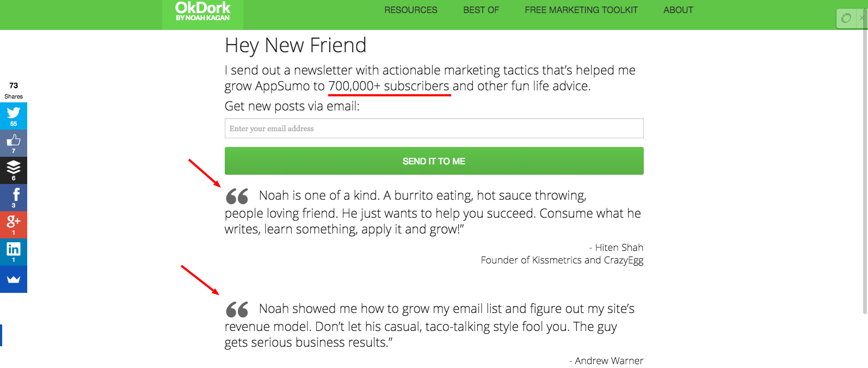Share with the Buffer stack icon
868x368 pixels.
(14, 170)
